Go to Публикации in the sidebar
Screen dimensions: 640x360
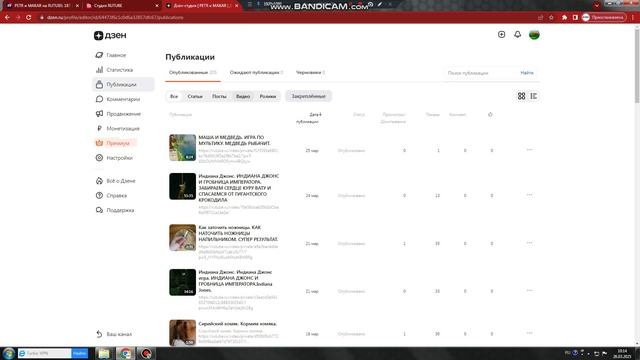pos(123,84)
